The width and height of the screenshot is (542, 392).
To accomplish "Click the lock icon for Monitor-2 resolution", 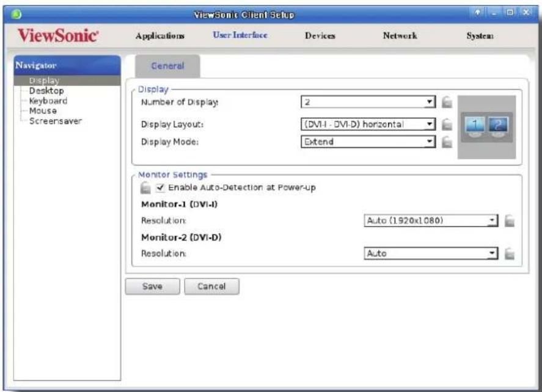I will pos(510,254).
